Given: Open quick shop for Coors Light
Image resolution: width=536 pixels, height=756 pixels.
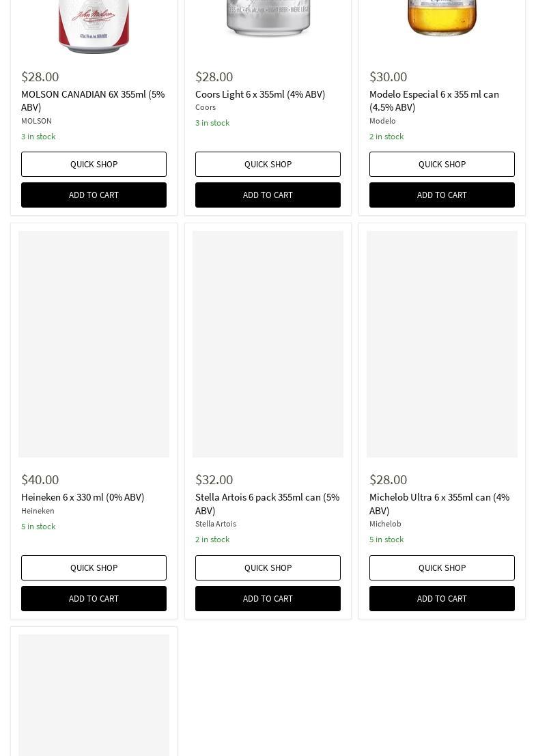Looking at the screenshot, I should (268, 164).
